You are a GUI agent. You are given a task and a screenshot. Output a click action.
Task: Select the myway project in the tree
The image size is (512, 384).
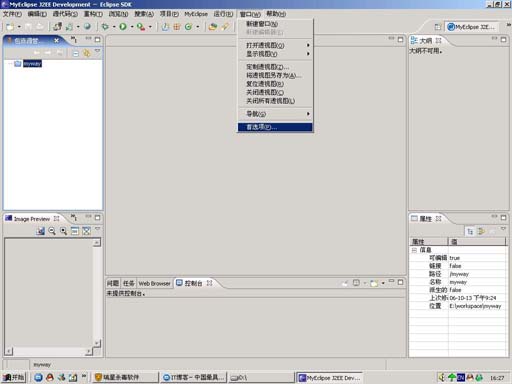(x=32, y=64)
